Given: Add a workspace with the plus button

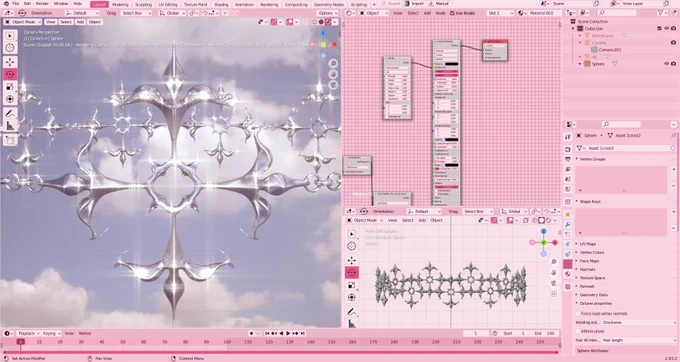Looking at the screenshot, I should point(374,4).
